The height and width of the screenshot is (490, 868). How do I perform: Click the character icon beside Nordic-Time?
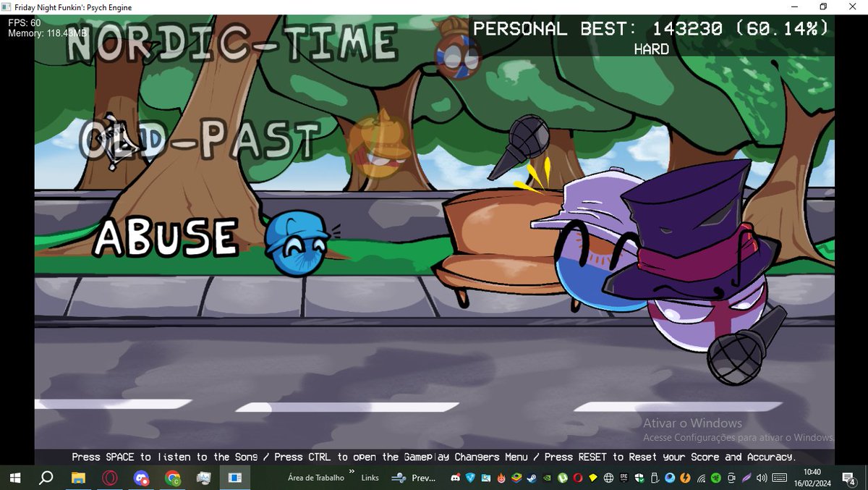click(457, 48)
